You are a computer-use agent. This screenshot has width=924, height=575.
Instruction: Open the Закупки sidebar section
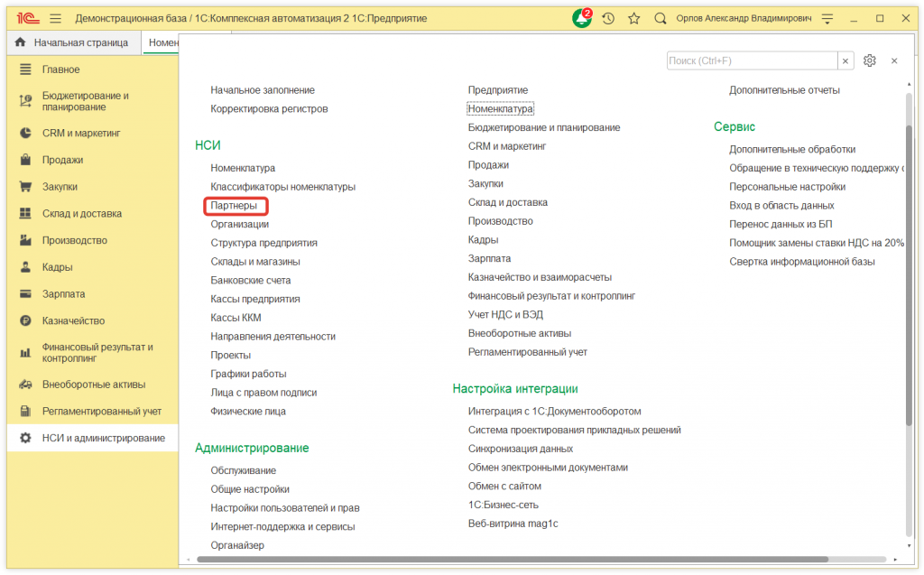(x=60, y=187)
